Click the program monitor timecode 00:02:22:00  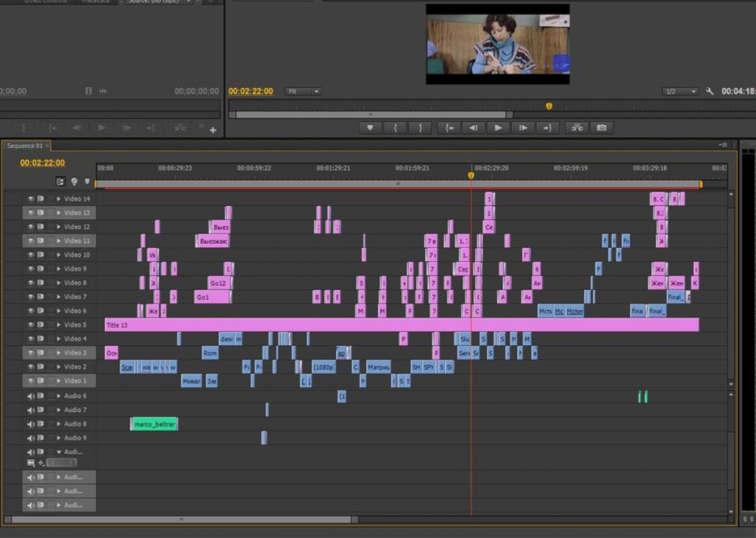point(251,91)
